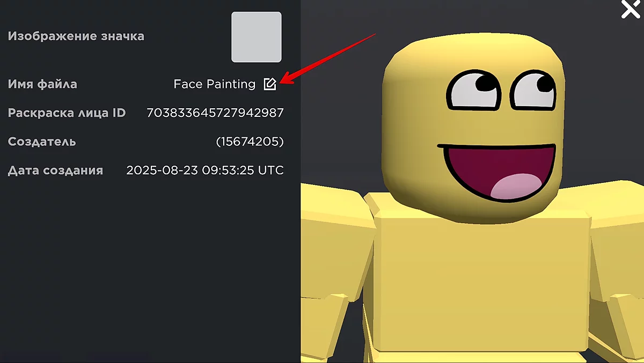Screen dimensions: 644x363
Task: Click the date 2025-08-23 09:53:25 UTC
Action: click(205, 171)
